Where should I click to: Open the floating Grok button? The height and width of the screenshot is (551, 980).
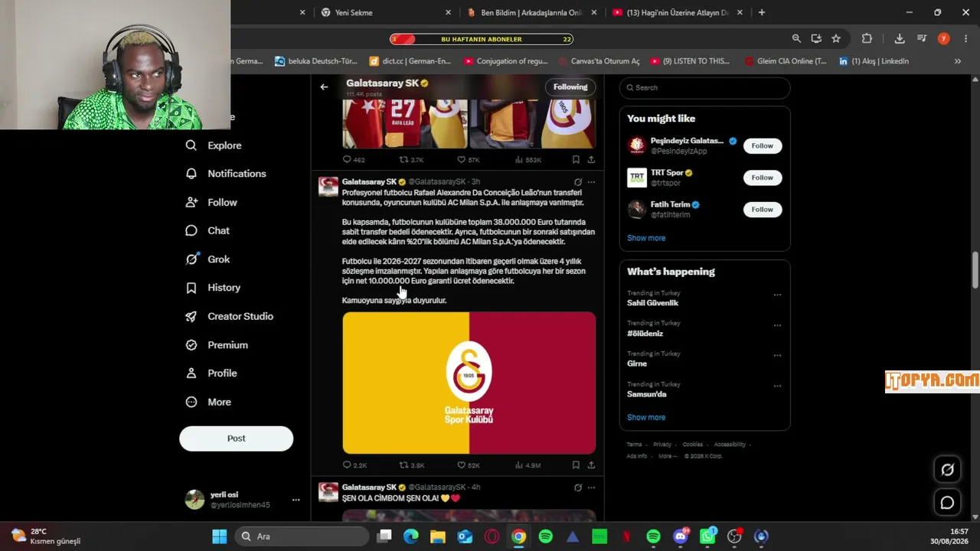click(947, 470)
